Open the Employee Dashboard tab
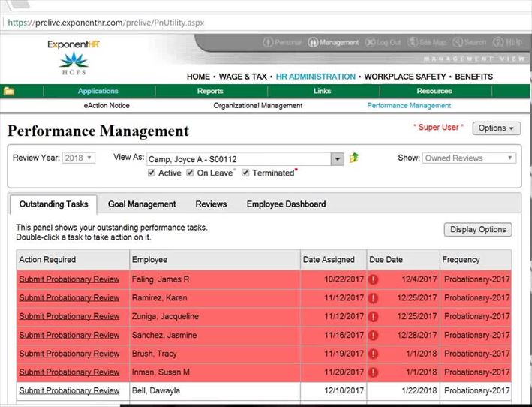Viewport: 532px width, 407px height. 286,203
